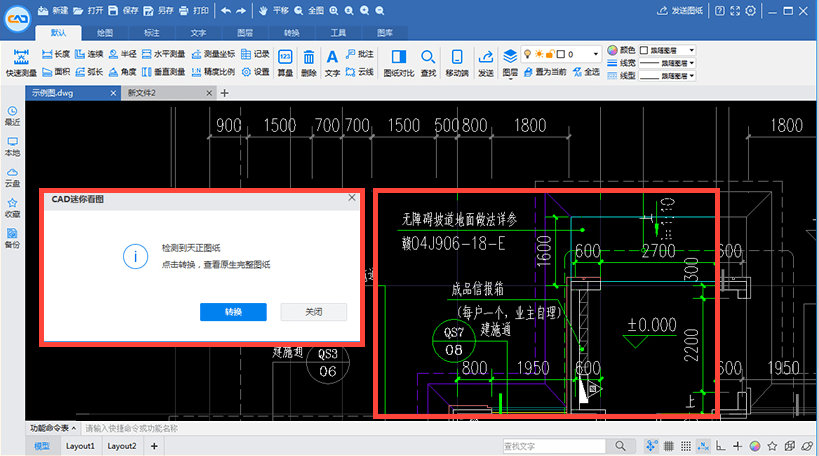Switch to the 图层 ribbon tab
This screenshot has height=456, width=819.
(245, 33)
